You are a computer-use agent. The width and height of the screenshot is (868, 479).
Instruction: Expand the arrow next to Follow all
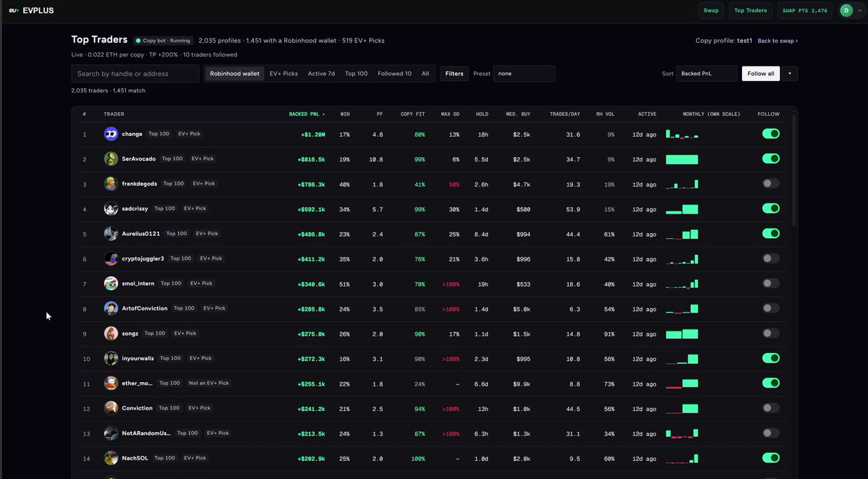tap(790, 74)
